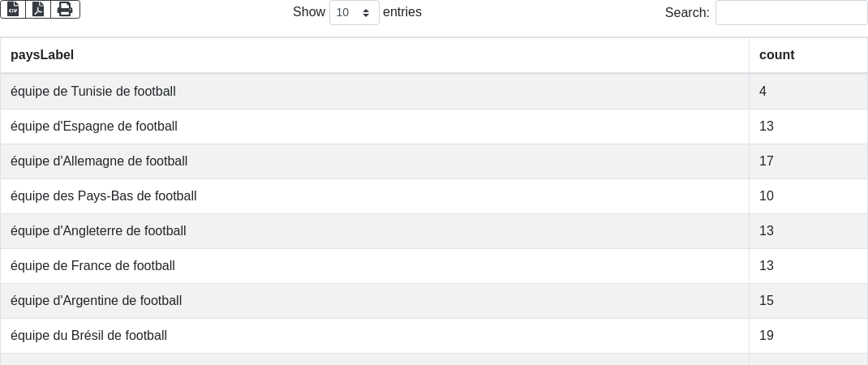The height and width of the screenshot is (365, 868).
Task: Select the équipe de Tunisie de football row
Action: [x=93, y=92]
